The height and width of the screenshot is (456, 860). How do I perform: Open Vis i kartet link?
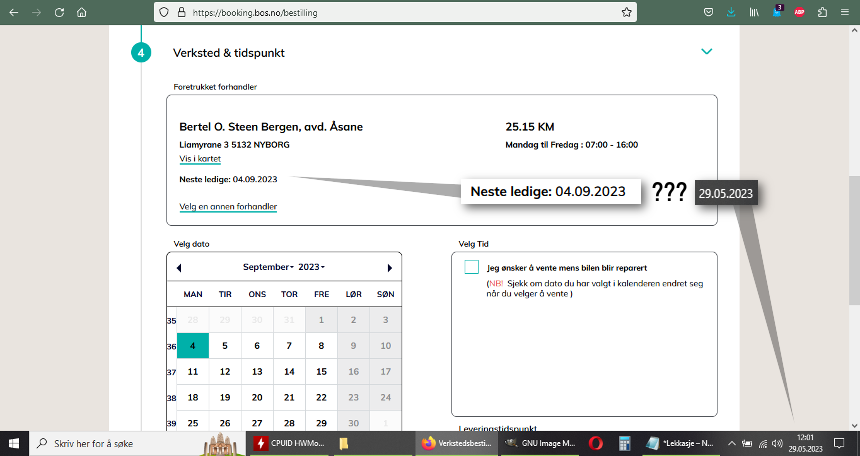point(200,159)
